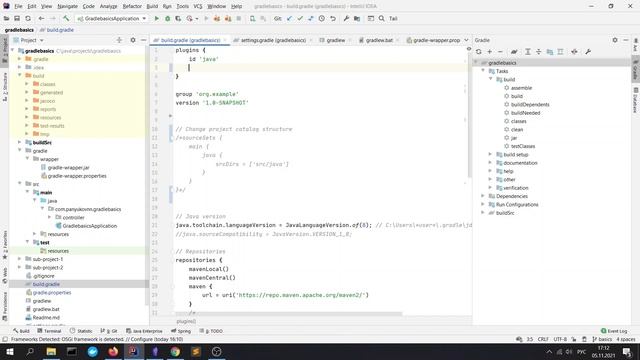The image size is (640, 360).
Task: Open the Spring tool window
Action: [181, 331]
